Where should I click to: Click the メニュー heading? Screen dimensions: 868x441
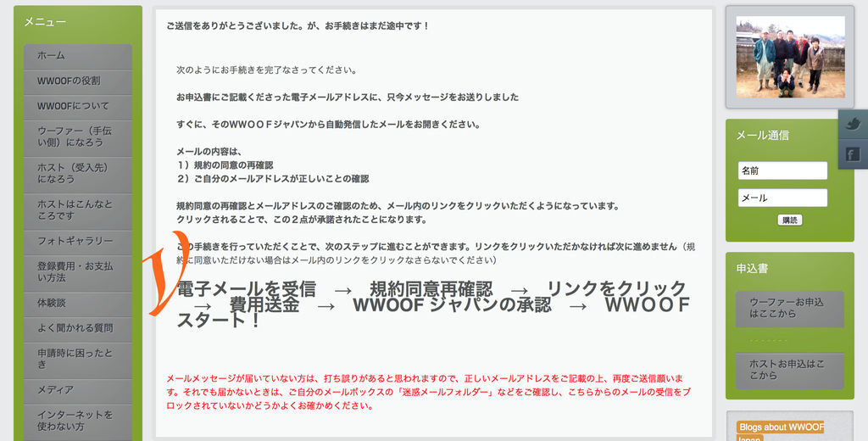click(x=45, y=21)
